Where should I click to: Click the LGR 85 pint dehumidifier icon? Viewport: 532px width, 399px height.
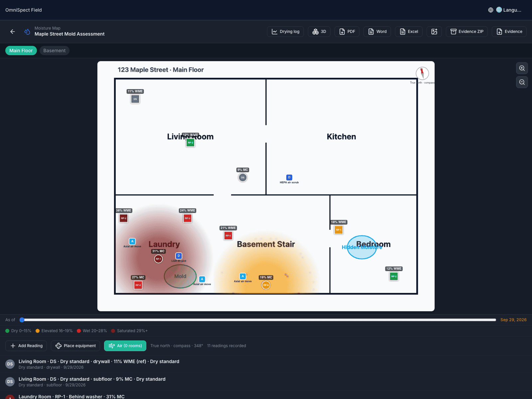point(179,256)
